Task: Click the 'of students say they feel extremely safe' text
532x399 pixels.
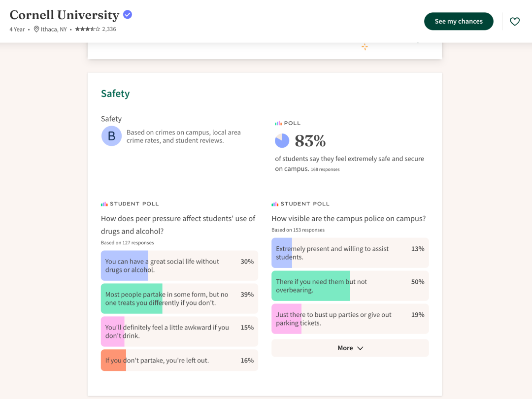Action: tap(349, 164)
